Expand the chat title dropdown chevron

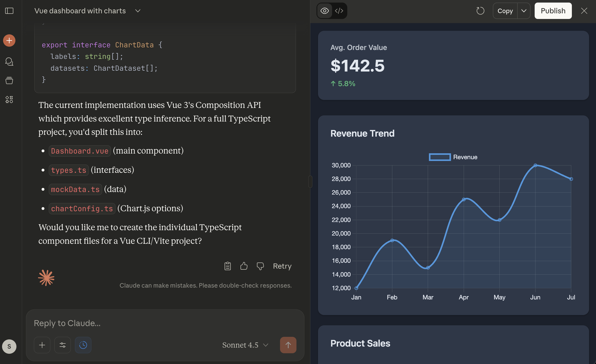(138, 11)
